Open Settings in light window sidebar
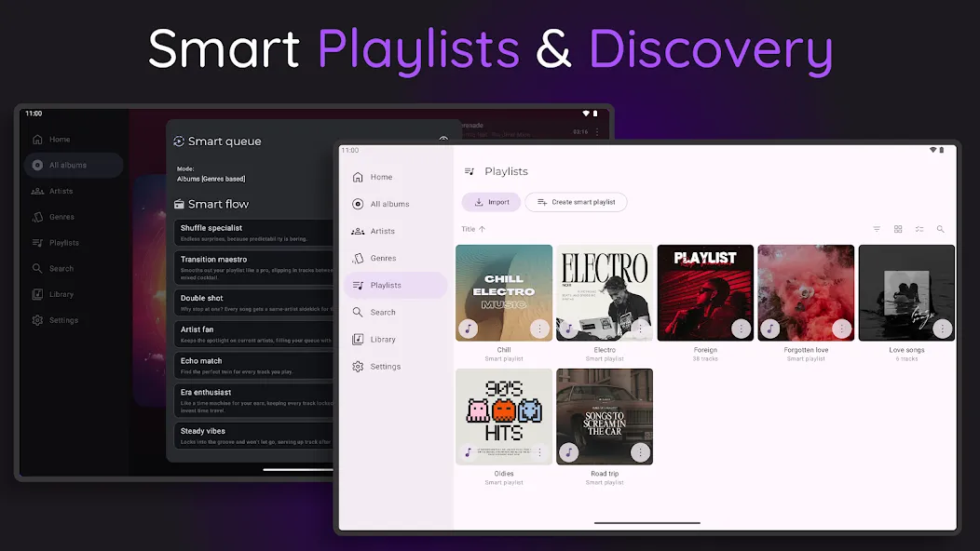This screenshot has height=551, width=980. 395,367
